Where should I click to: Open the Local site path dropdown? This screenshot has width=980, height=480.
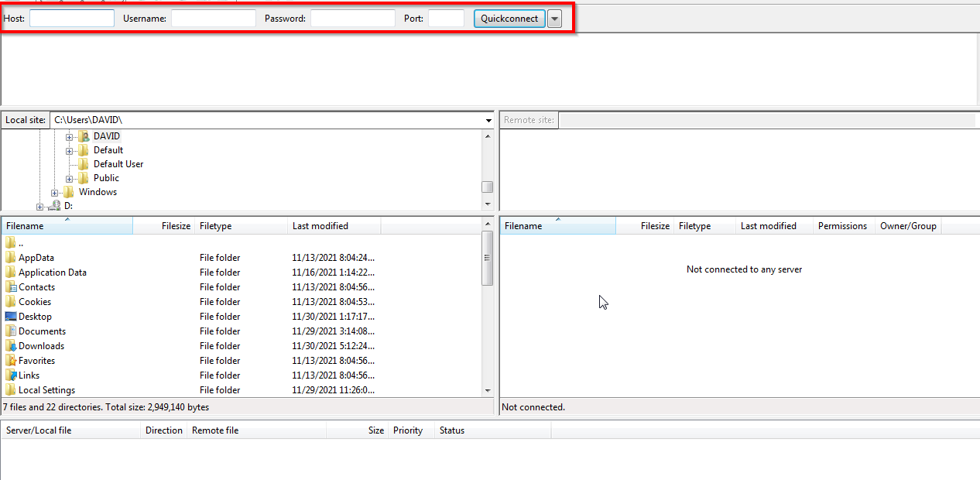(487, 120)
